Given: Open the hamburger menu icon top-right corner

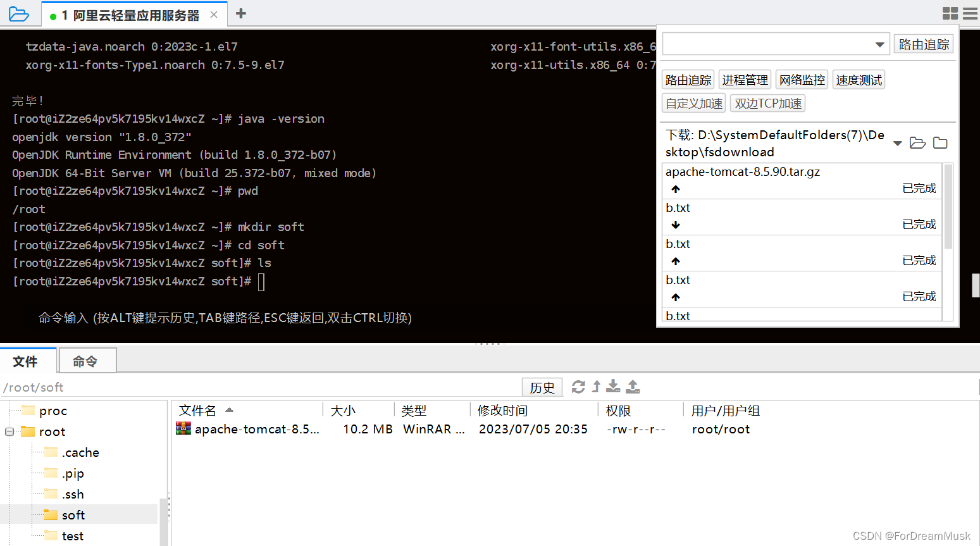Looking at the screenshot, I should coord(971,13).
